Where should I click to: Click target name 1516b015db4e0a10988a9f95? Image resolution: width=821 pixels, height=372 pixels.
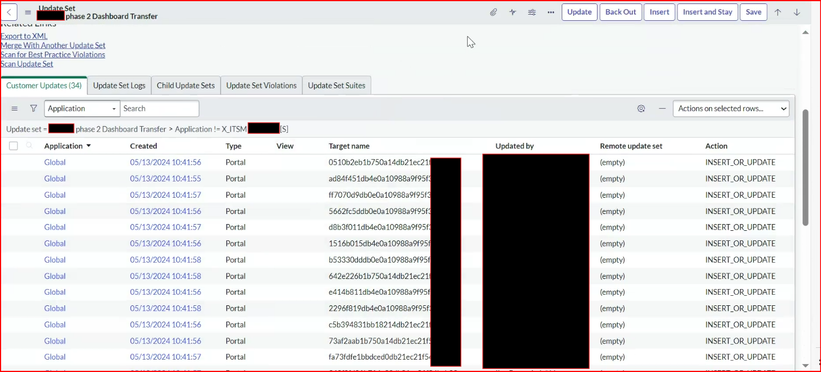point(379,244)
